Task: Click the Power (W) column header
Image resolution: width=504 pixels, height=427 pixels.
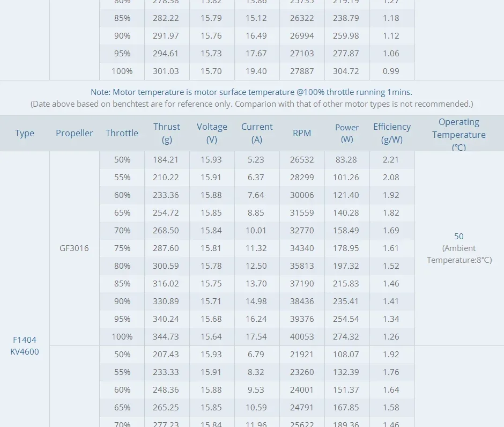Action: [x=347, y=133]
